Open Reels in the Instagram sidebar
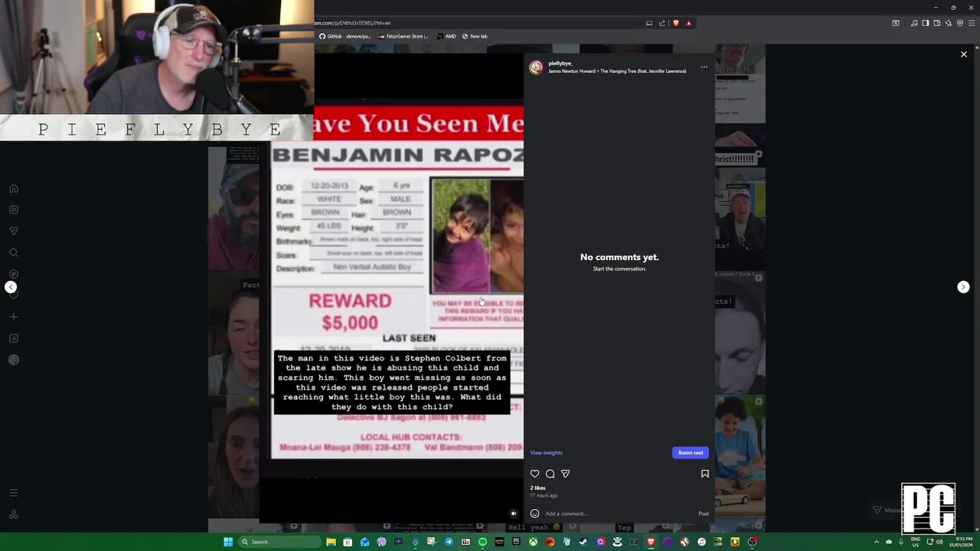The height and width of the screenshot is (551, 980). click(x=14, y=210)
